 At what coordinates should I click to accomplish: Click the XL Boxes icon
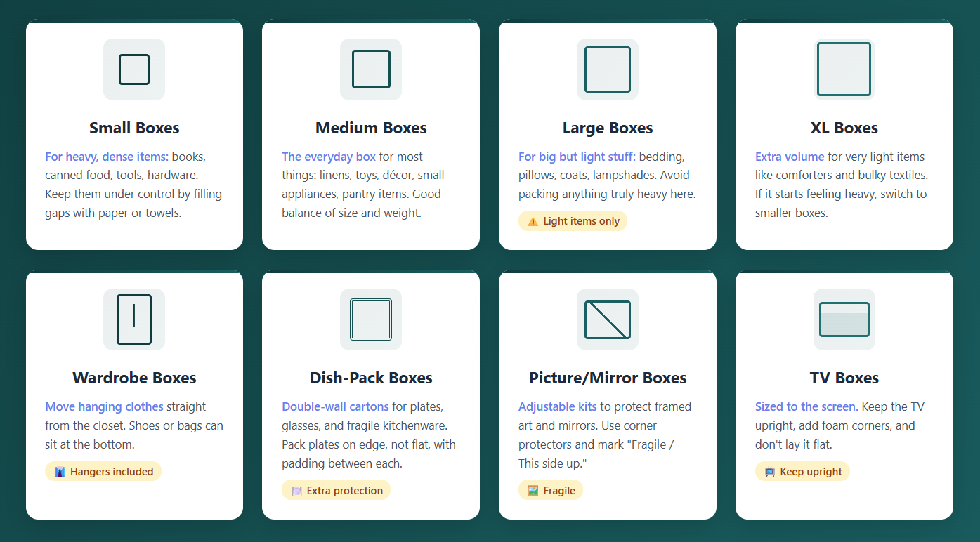click(x=844, y=70)
